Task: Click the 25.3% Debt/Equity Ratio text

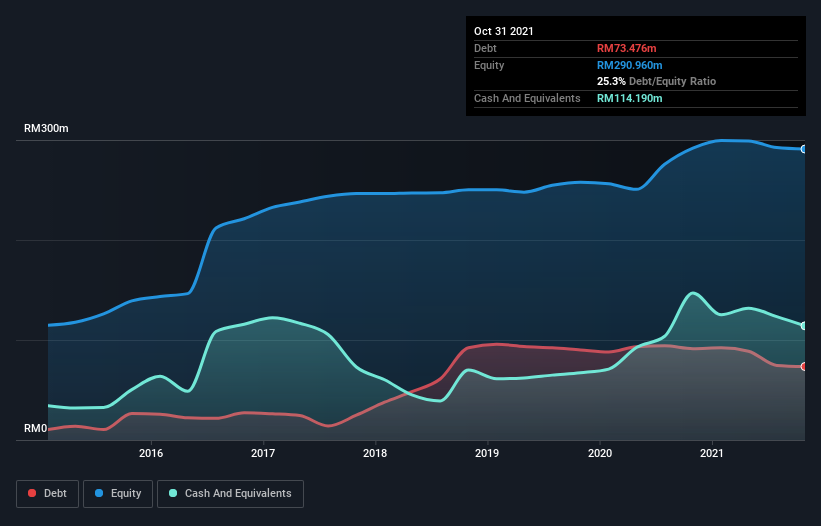Action: [656, 81]
